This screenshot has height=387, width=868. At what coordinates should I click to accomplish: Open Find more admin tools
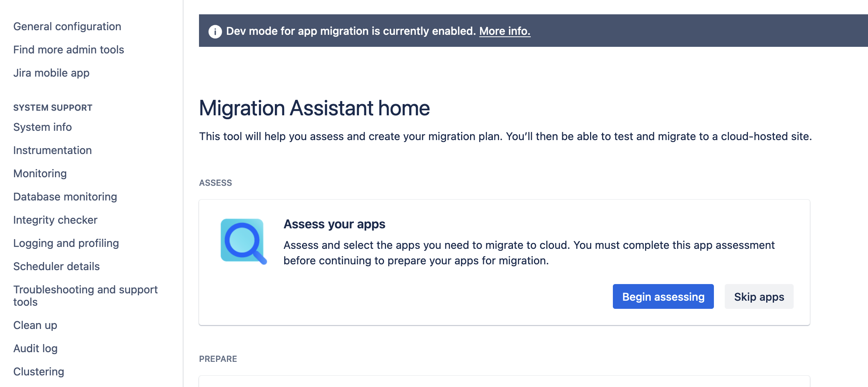tap(69, 50)
